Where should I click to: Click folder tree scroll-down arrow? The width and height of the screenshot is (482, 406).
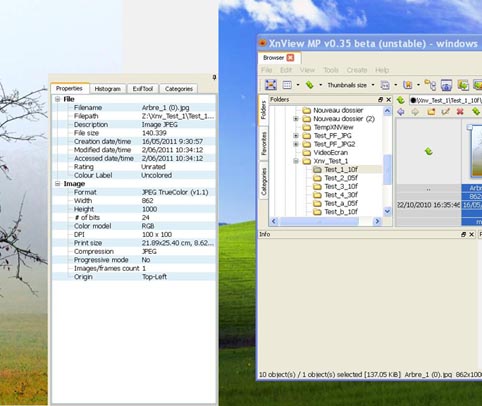(387, 211)
